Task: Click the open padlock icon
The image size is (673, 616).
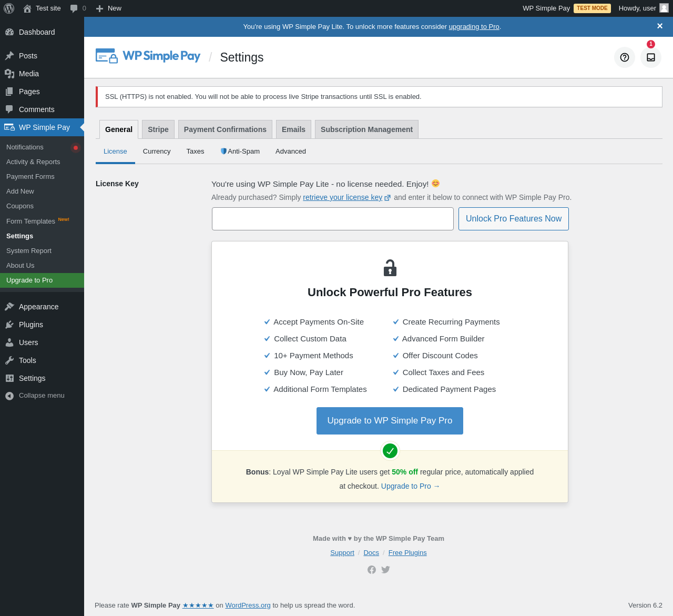Action: (x=390, y=268)
